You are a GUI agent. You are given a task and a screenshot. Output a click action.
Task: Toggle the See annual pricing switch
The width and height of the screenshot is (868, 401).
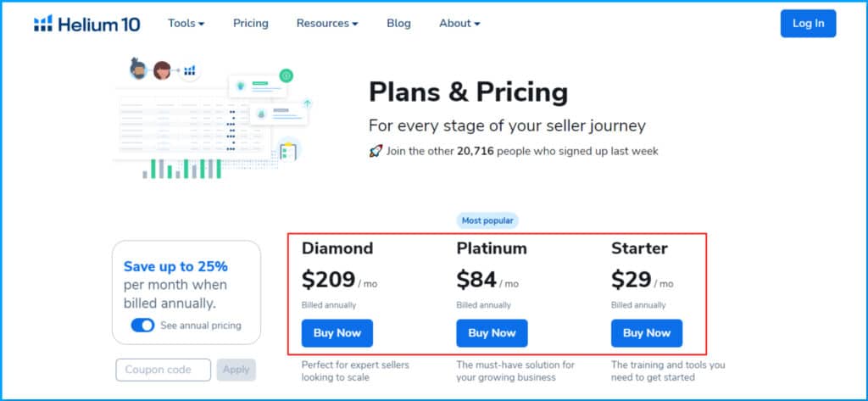pyautogui.click(x=142, y=326)
